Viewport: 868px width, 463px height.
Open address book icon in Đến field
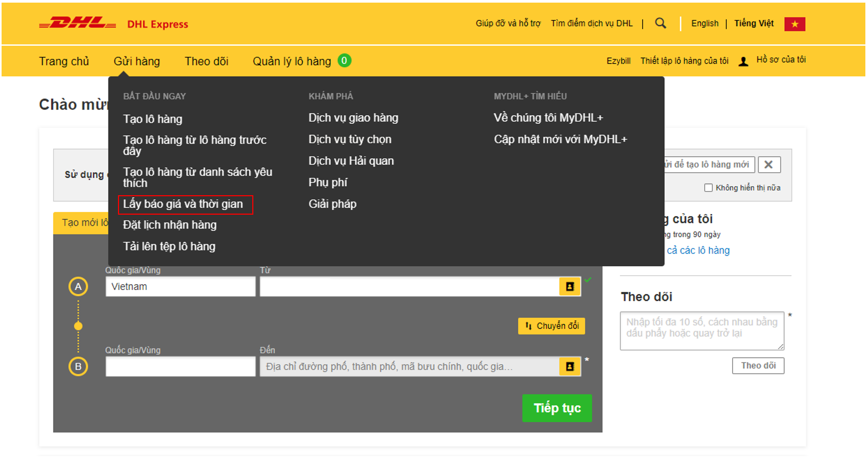tap(569, 367)
